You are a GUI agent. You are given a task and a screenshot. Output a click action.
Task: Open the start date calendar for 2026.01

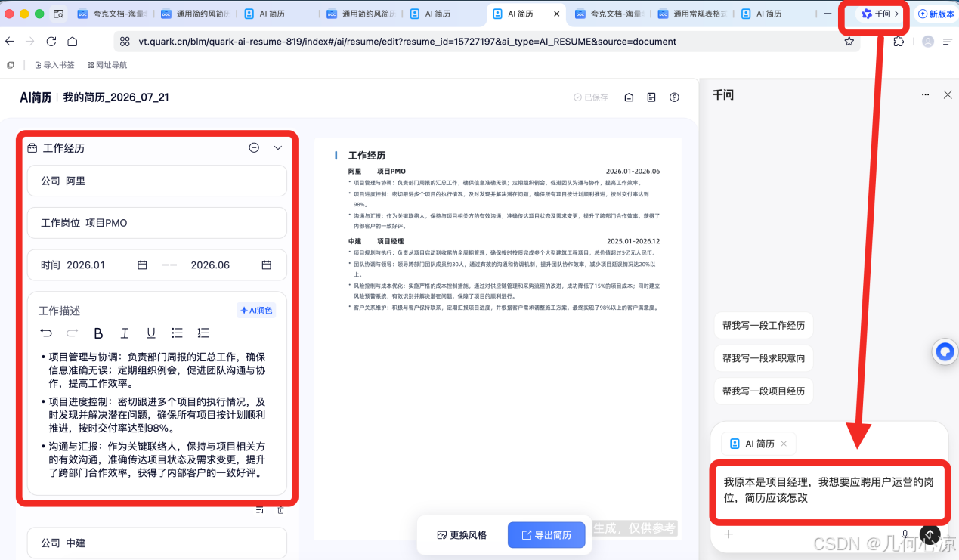[142, 265]
